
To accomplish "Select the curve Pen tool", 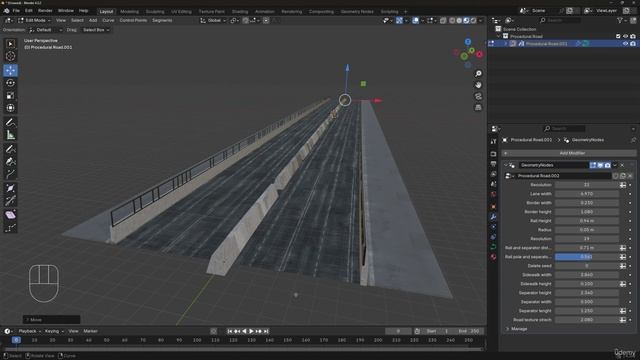I will coord(11,162).
